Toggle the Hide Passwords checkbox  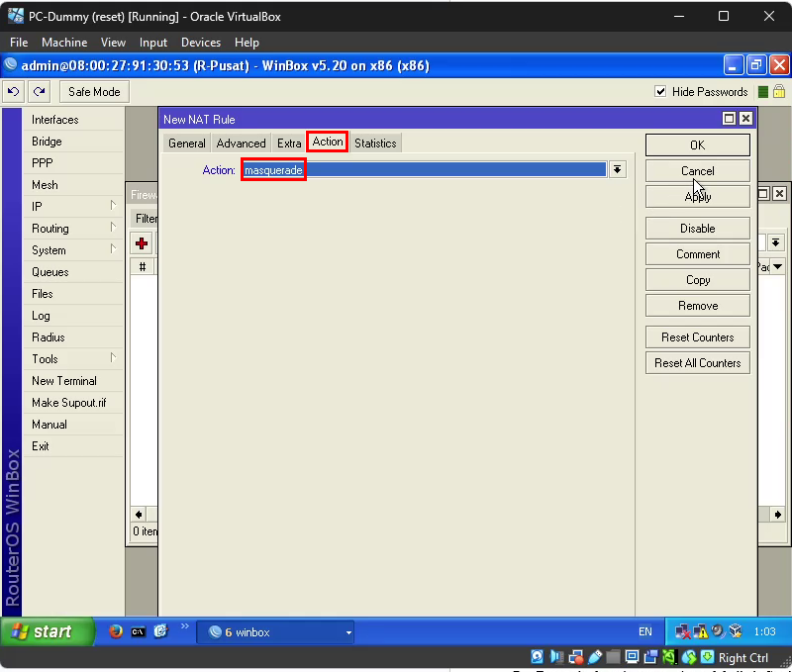click(x=659, y=91)
